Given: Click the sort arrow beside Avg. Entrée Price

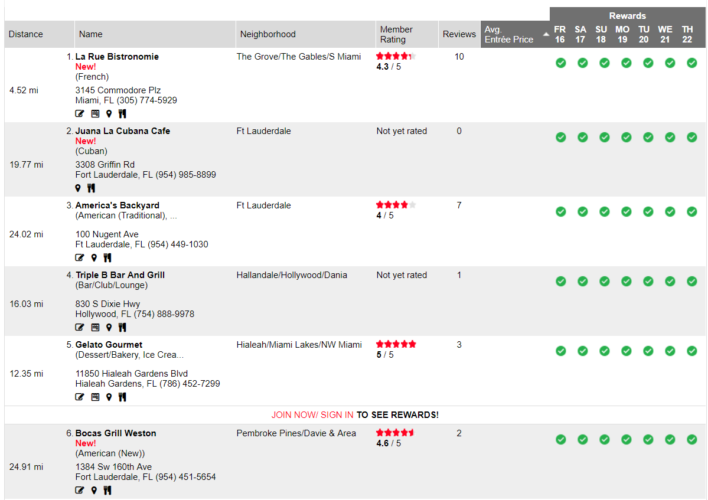Looking at the screenshot, I should [546, 34].
